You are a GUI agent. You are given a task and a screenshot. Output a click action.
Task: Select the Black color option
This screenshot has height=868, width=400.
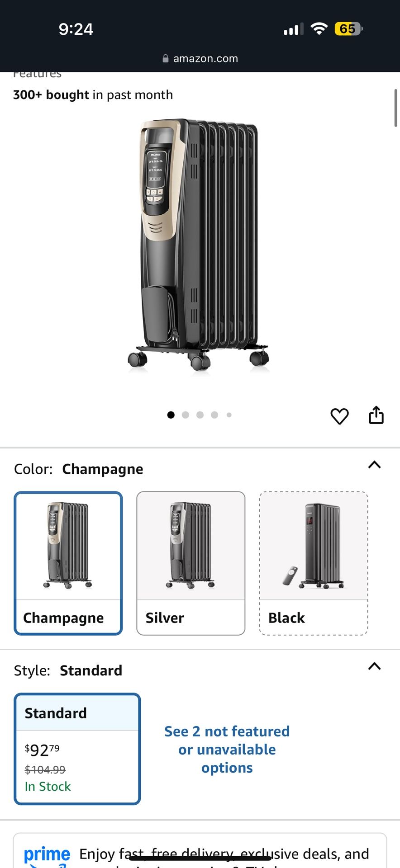pyautogui.click(x=313, y=563)
